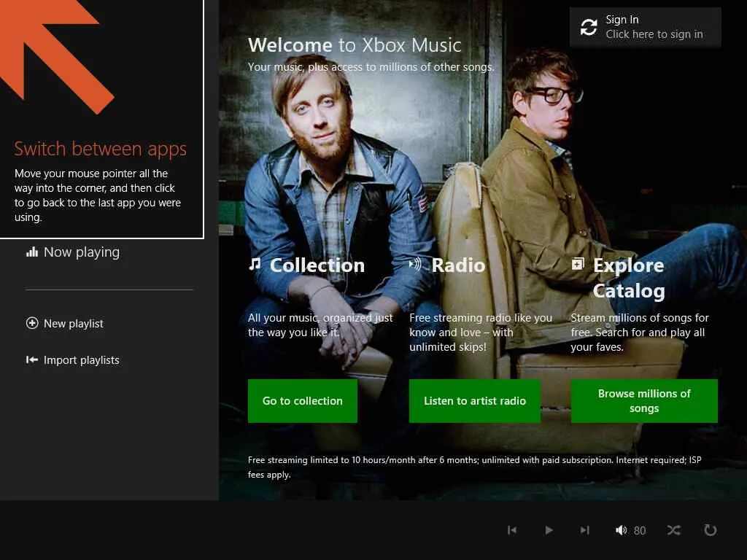Open the Sign In panel
Viewport: 747px width, 560px height.
coord(645,27)
